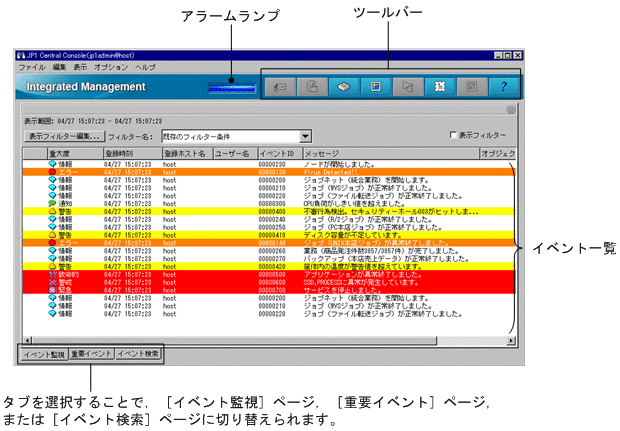The height and width of the screenshot is (431, 620).
Task: Click the left arrow of horizontal scrollbar
Action: [x=28, y=340]
